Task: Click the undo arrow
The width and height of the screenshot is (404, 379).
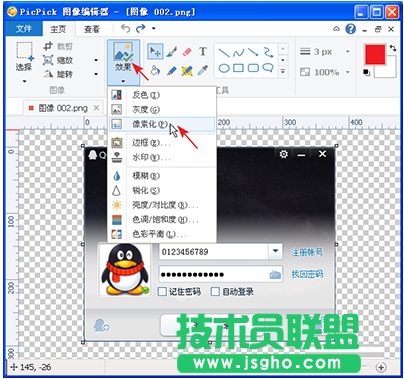Action: [126, 29]
